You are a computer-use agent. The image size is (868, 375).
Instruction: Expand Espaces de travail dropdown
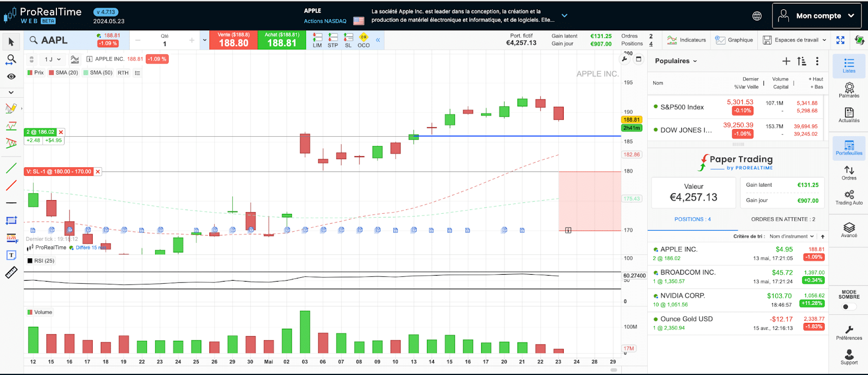coord(795,40)
